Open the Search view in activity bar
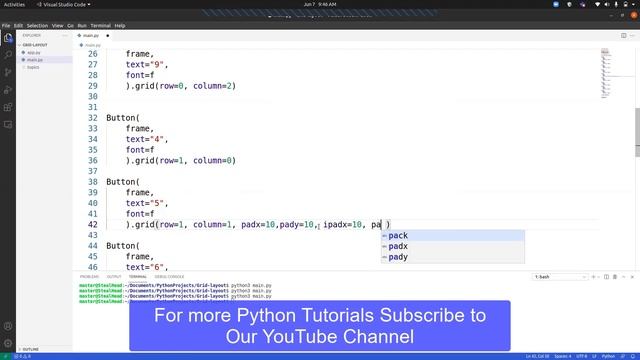The width and height of the screenshot is (640, 360). (8, 55)
